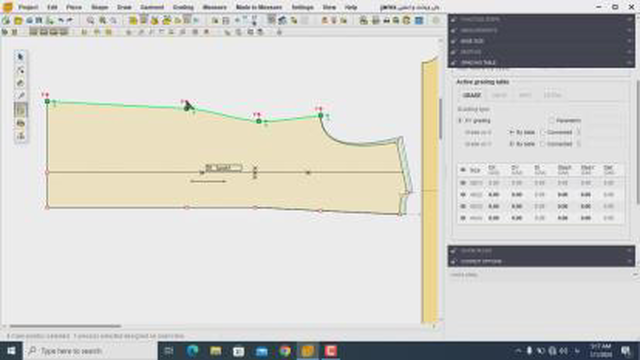640x360 pixels.
Task: Open the Help menu
Action: pyautogui.click(x=351, y=7)
